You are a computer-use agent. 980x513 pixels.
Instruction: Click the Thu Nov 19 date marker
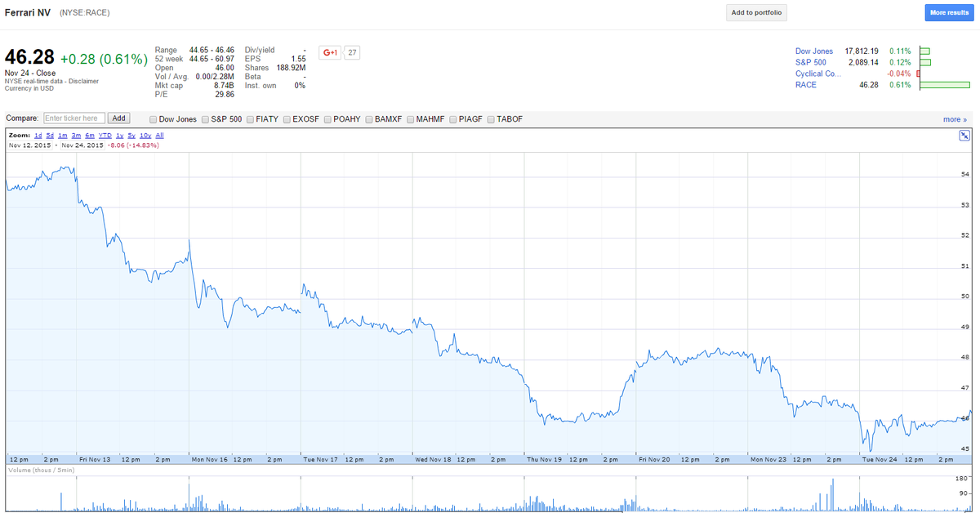tap(544, 459)
